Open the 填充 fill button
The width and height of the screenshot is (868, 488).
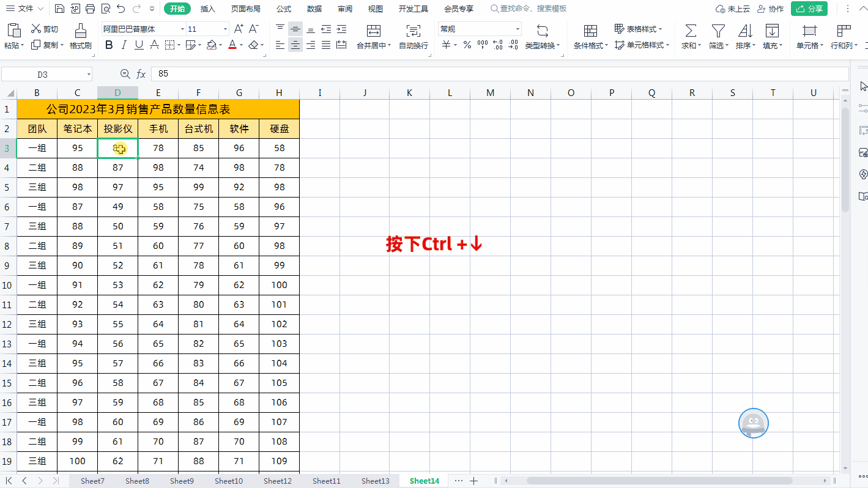[x=773, y=37]
